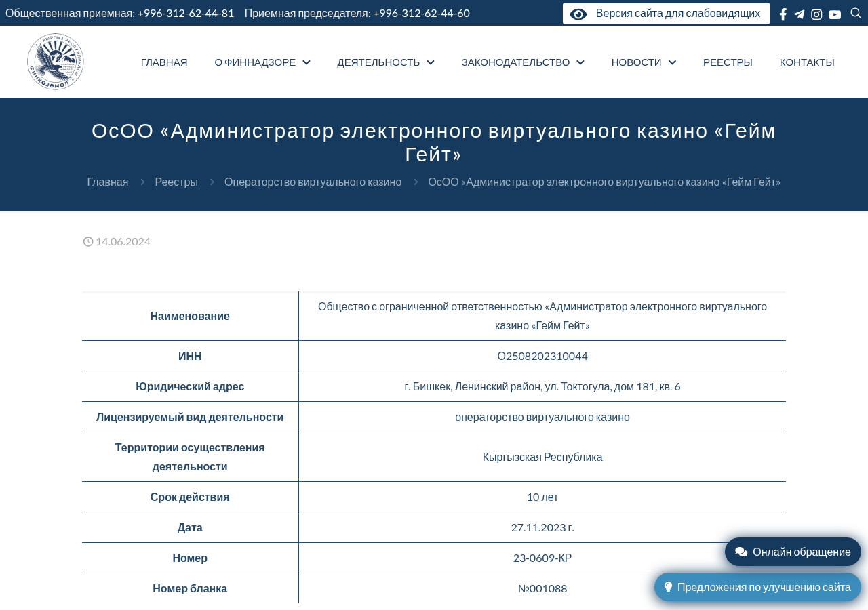This screenshot has width=868, height=610.
Task: Open the Онлайн обращение button
Action: (x=793, y=552)
